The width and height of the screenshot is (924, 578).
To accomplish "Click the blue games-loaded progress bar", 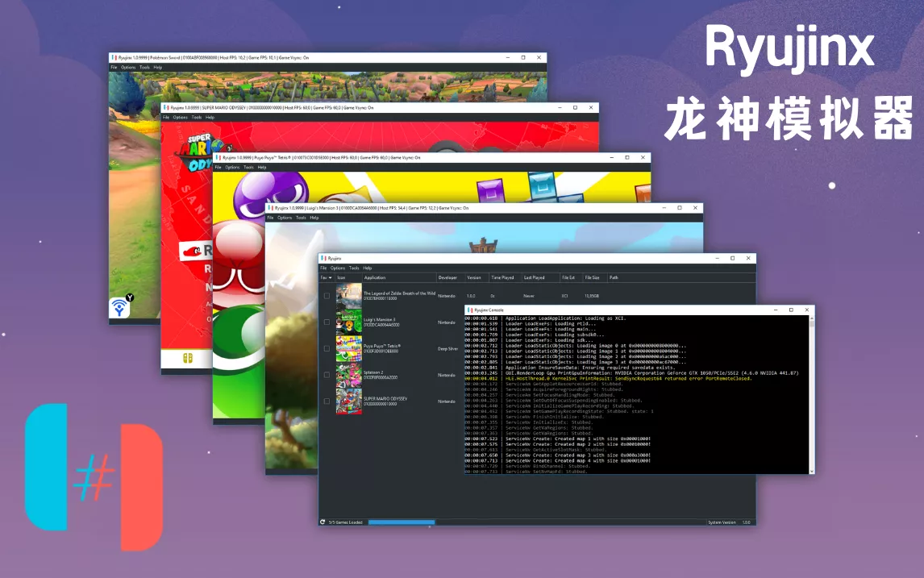I will pyautogui.click(x=402, y=522).
